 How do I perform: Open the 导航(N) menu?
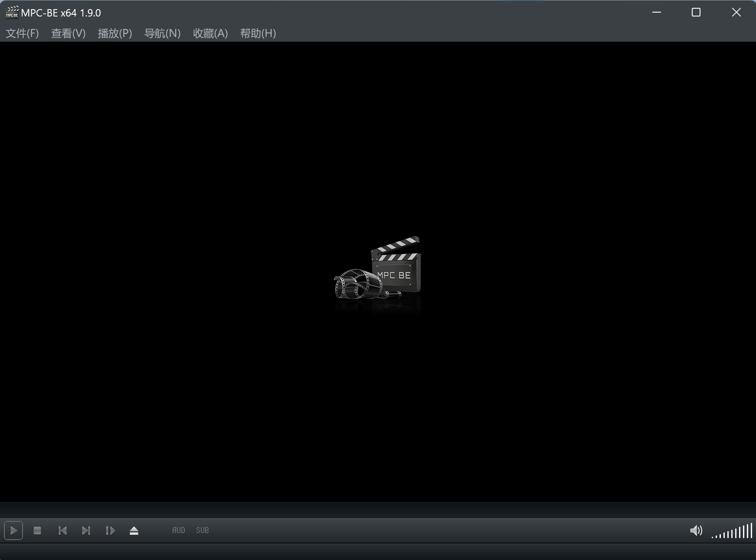coord(162,33)
